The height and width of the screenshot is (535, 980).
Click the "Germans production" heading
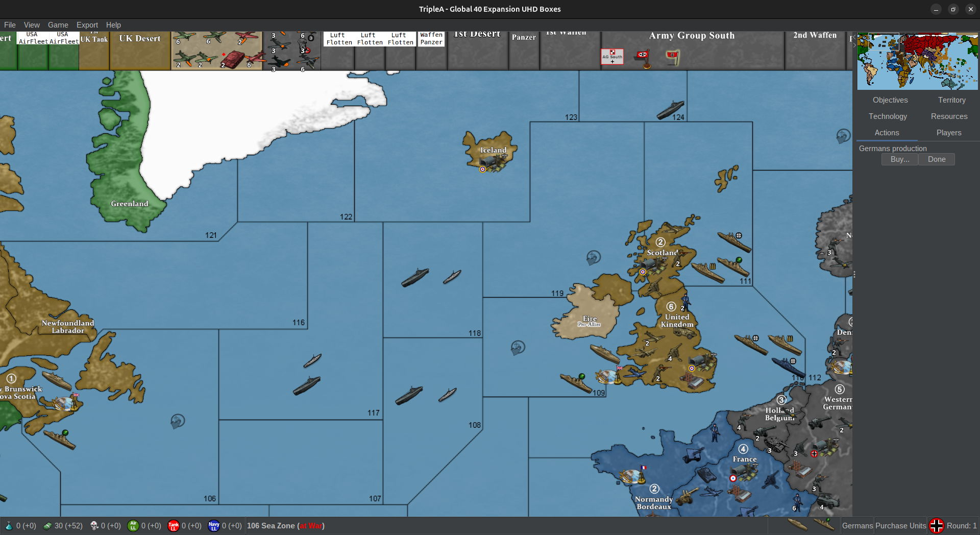pos(893,149)
